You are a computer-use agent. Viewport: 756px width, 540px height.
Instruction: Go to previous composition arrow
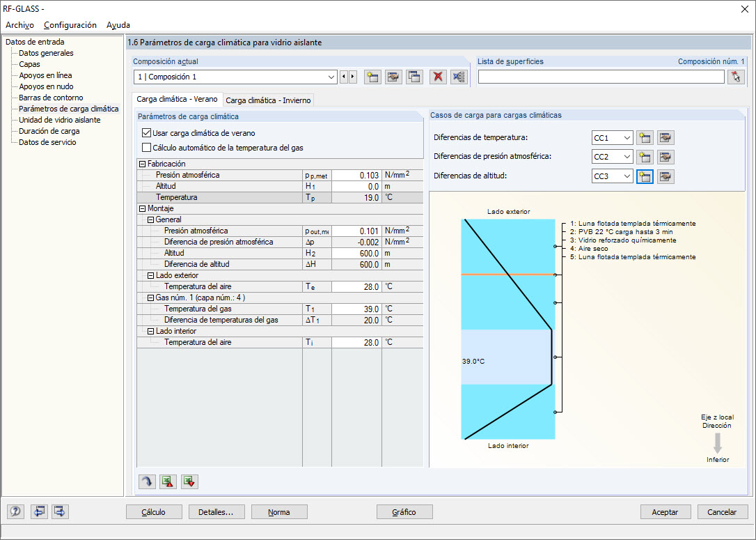[344, 77]
